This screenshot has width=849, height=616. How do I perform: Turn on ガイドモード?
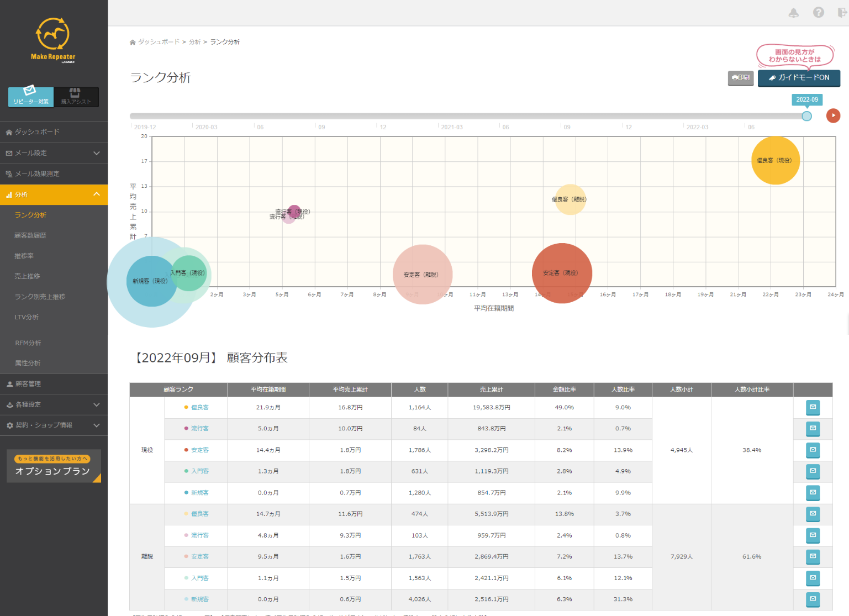coord(799,78)
